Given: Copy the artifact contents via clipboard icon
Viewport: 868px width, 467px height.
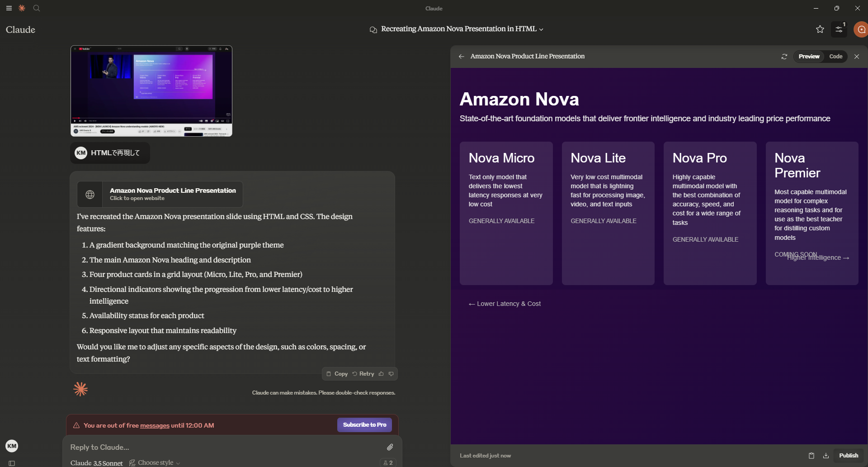Looking at the screenshot, I should (x=811, y=456).
